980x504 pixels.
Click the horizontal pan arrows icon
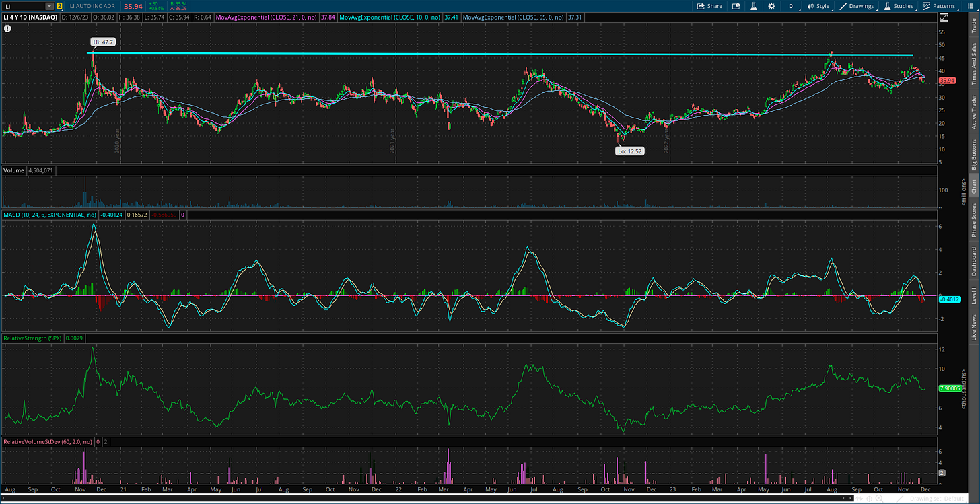coord(859,498)
